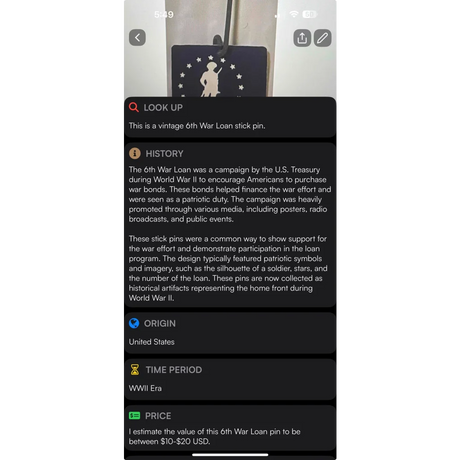Select the WWII Era text
Image resolution: width=460 pixels, height=460 pixels.
pos(145,388)
